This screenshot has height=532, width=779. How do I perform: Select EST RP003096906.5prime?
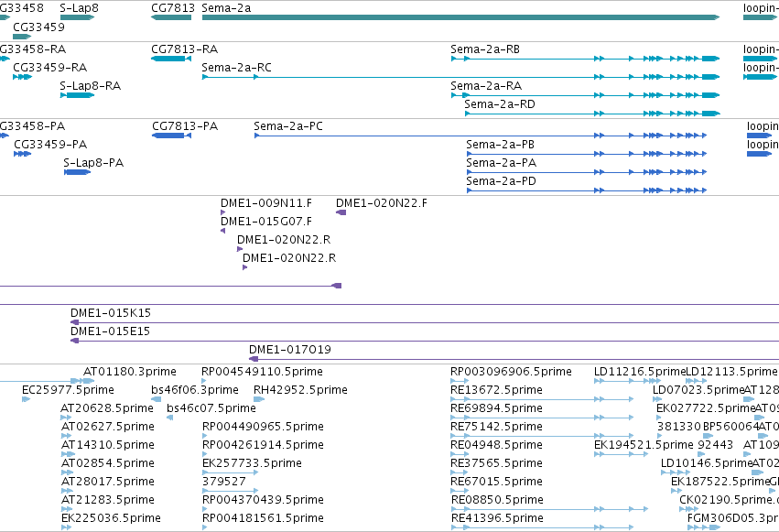(x=460, y=381)
